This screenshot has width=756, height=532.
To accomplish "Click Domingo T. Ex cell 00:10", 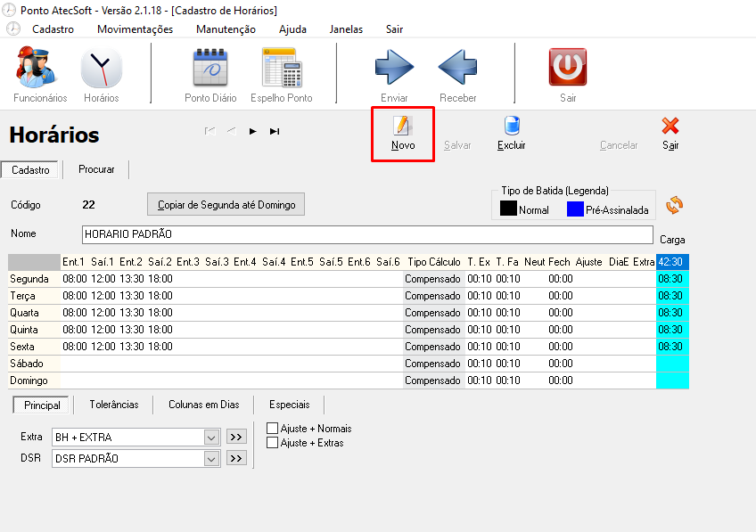I will (x=480, y=381).
